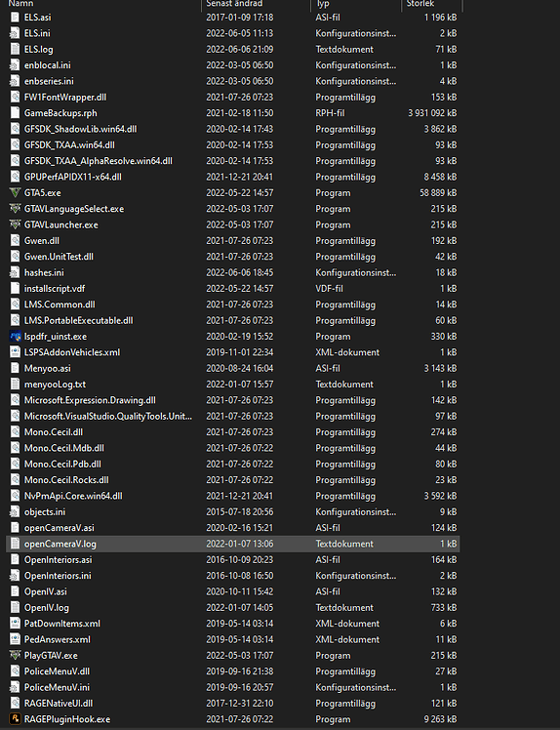Sort by the Storlek column header
Screen dimensions: 560x730
pyautogui.click(x=420, y=3)
